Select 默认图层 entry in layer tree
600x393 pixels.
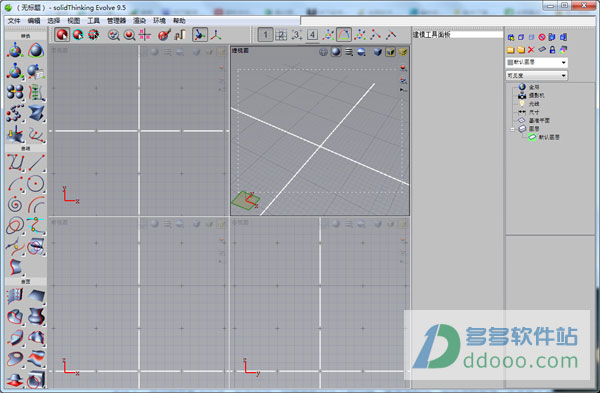point(549,137)
